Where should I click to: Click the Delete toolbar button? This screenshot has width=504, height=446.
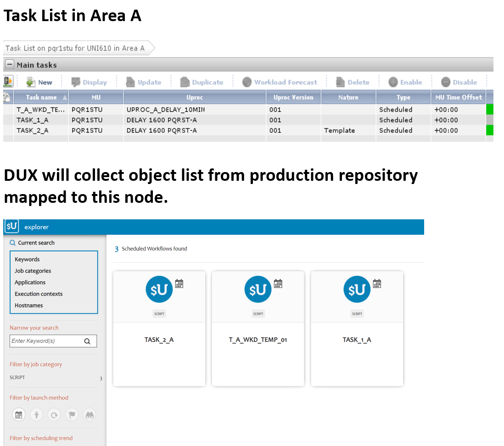pos(353,82)
